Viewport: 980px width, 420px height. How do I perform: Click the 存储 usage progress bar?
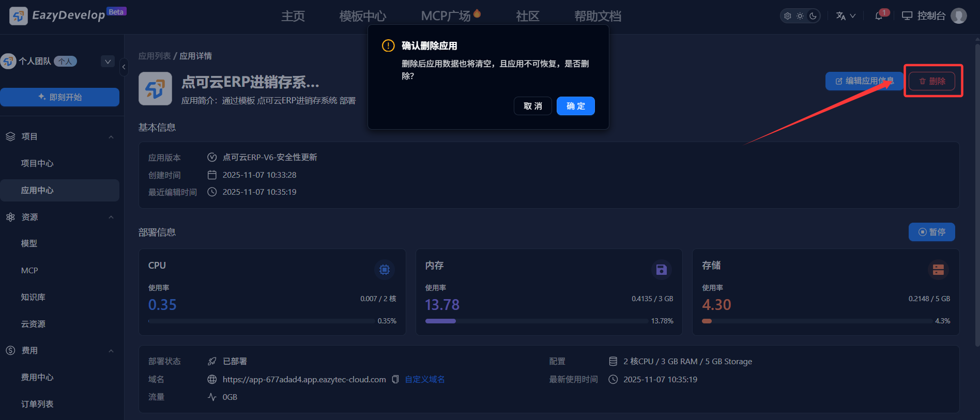tap(817, 321)
